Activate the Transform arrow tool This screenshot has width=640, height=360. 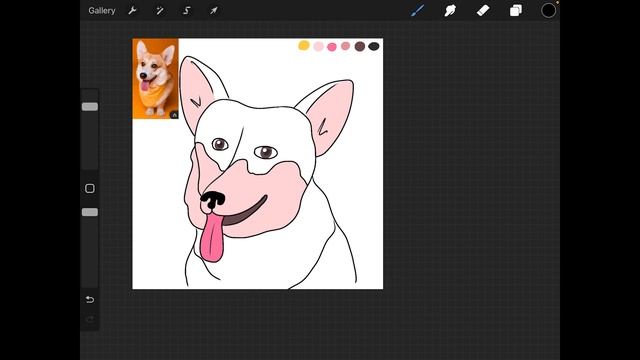(213, 11)
